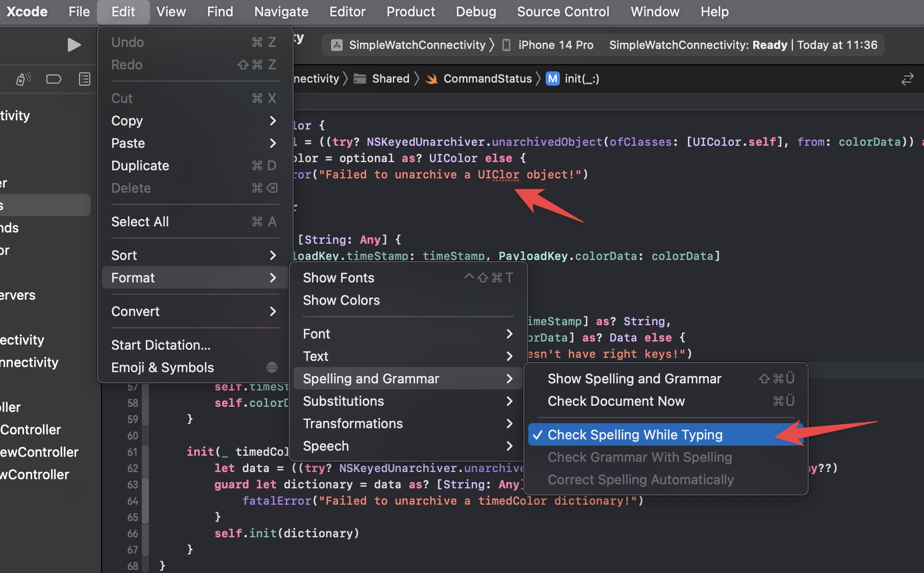The width and height of the screenshot is (924, 573).
Task: Open the Spelling and Grammar submenu
Action: pyautogui.click(x=408, y=378)
